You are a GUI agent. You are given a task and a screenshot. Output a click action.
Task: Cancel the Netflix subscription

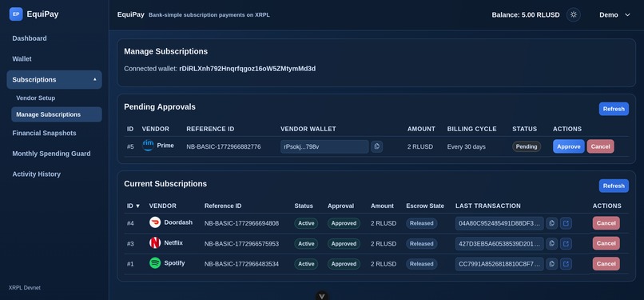[x=606, y=243]
